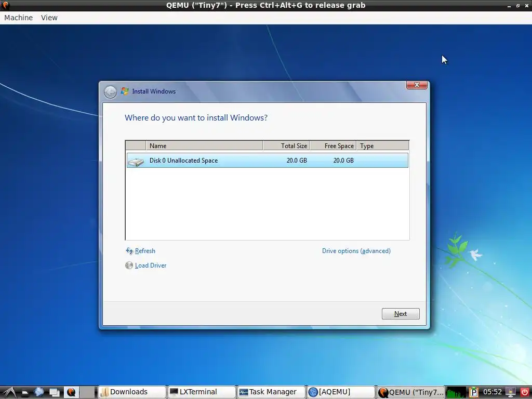
Task: Open the View menu in QEMU
Action: click(49, 18)
